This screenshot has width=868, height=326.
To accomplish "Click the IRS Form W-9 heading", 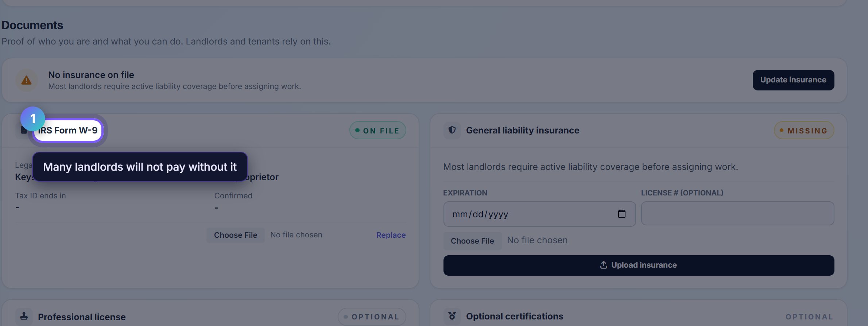I will [x=68, y=130].
